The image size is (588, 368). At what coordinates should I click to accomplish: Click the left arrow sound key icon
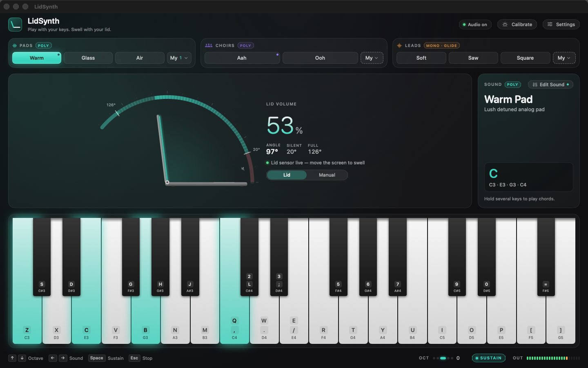53,358
